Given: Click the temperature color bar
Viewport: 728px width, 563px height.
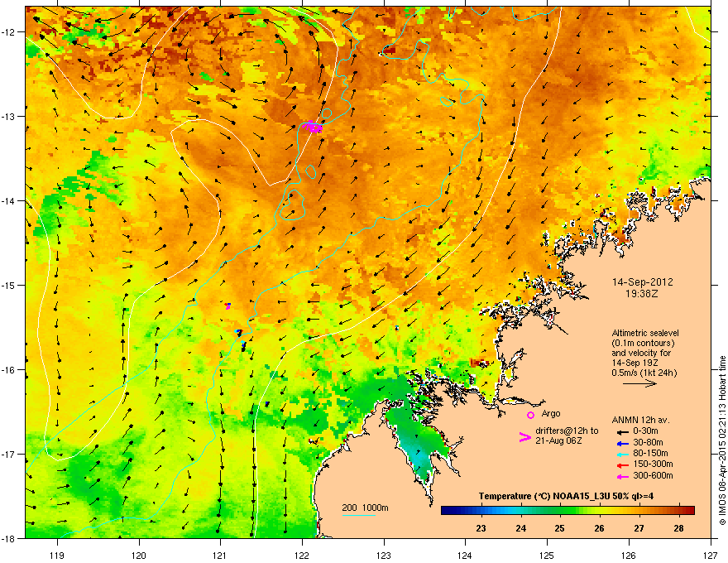Looking at the screenshot, I should pos(568,511).
